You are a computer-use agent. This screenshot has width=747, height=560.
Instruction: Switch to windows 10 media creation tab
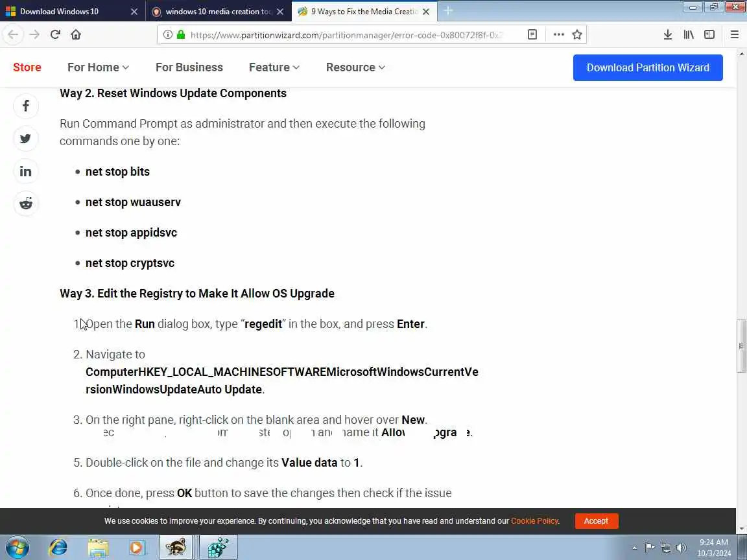point(219,12)
